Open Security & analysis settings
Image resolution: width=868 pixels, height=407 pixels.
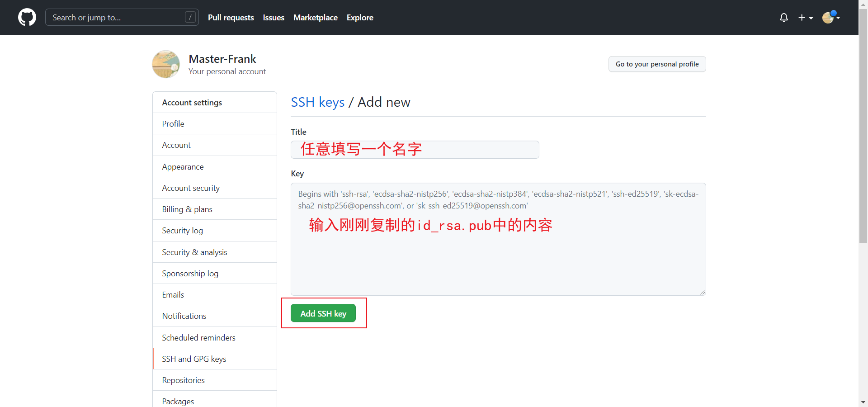click(215, 252)
